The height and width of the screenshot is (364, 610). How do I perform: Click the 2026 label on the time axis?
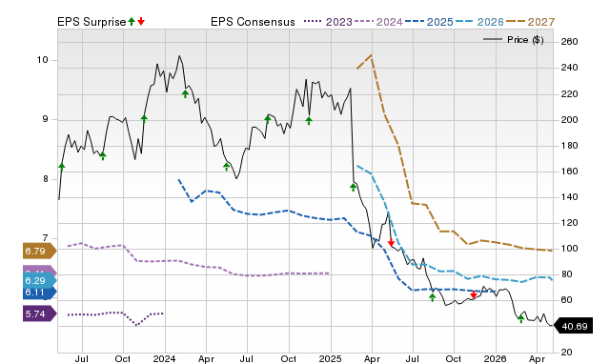click(496, 358)
